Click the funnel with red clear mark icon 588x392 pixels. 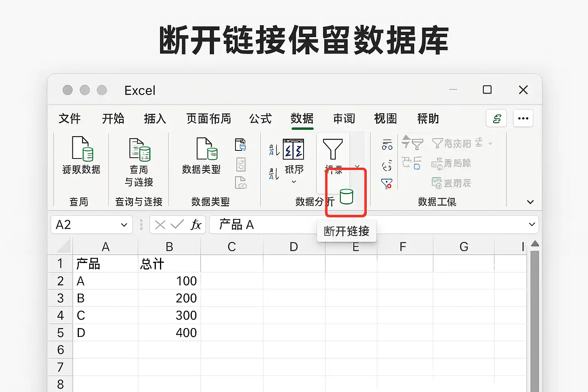pyautogui.click(x=387, y=184)
